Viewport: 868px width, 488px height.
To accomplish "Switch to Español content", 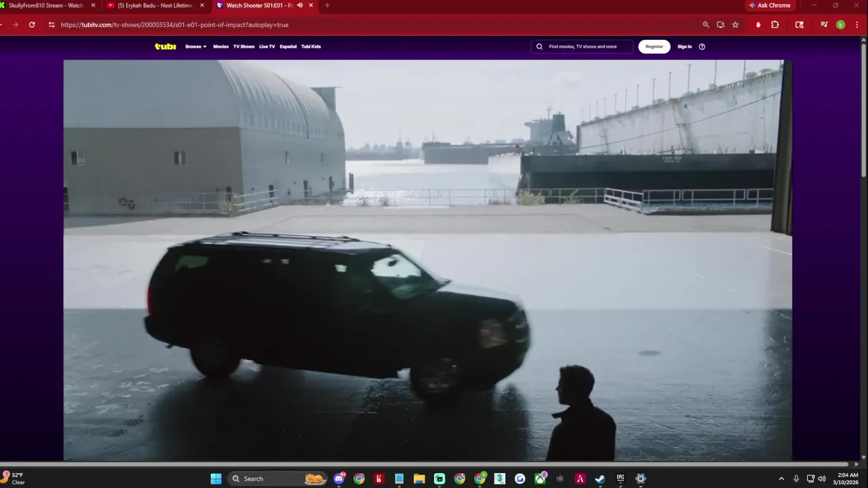I will pos(288,47).
